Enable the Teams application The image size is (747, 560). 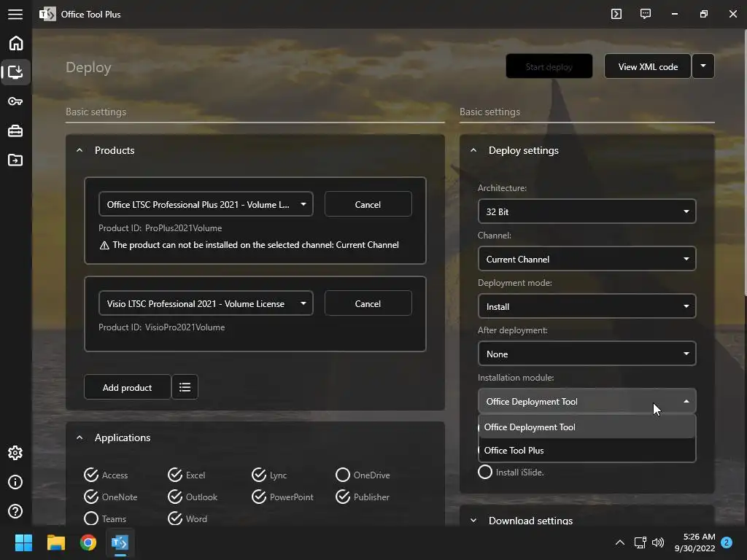(x=105, y=518)
